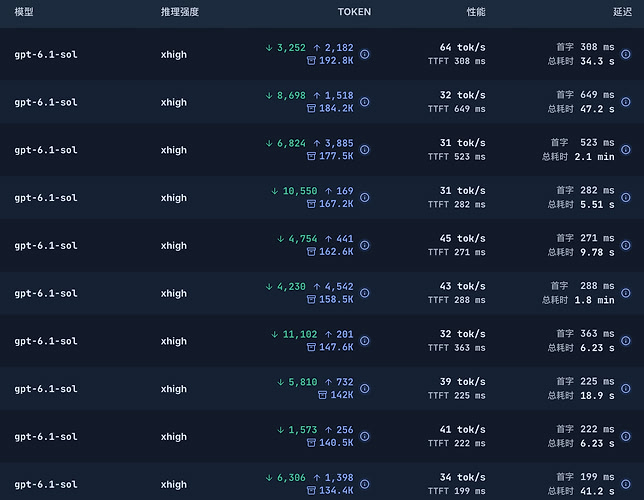
Task: Select xhigh in the 45 tok/s row
Action: tap(174, 246)
